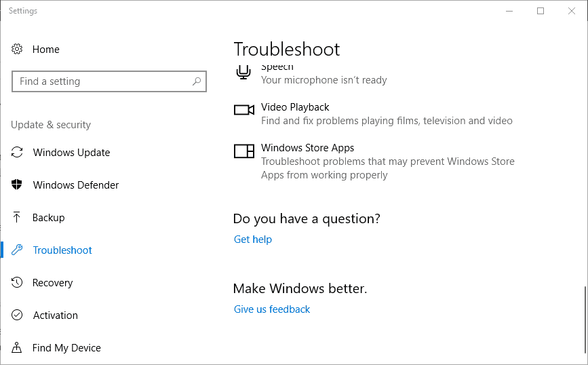Image resolution: width=588 pixels, height=365 pixels.
Task: Focus the Find a setting box
Action: (109, 81)
